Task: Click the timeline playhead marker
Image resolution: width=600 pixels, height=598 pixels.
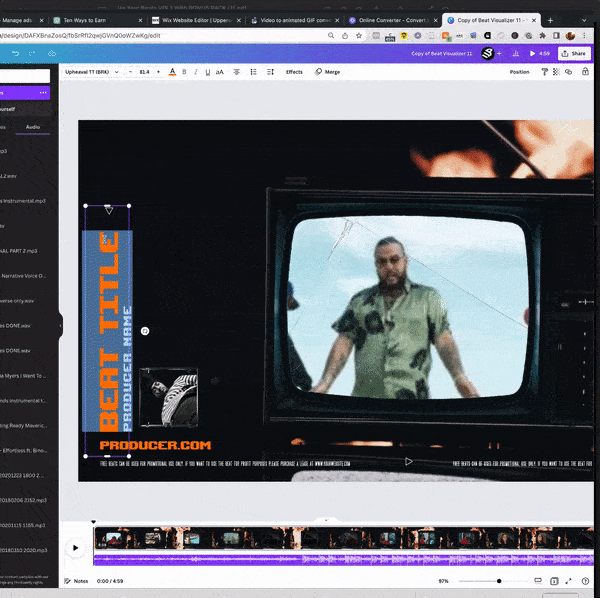Action: pyautogui.click(x=94, y=522)
